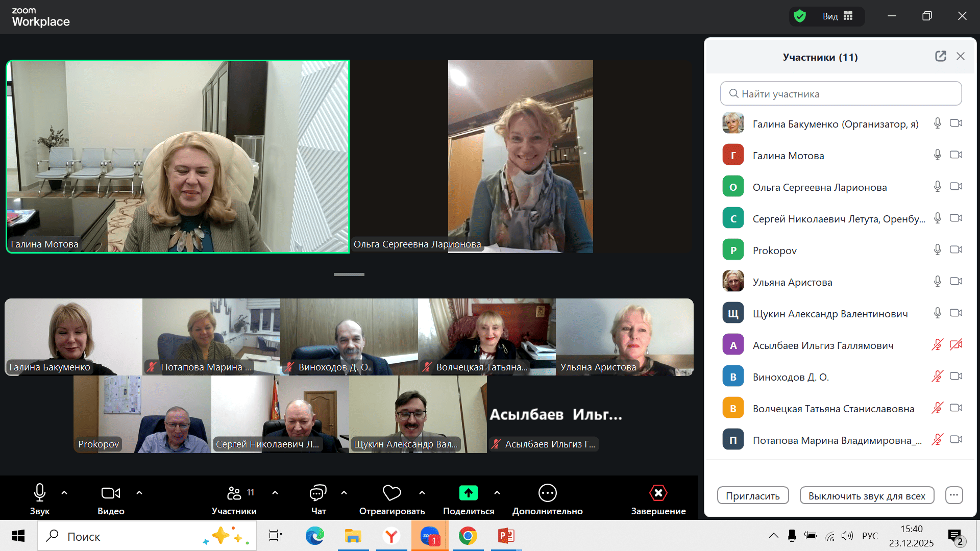Click the Пригласить button
980x551 pixels.
pyautogui.click(x=752, y=496)
